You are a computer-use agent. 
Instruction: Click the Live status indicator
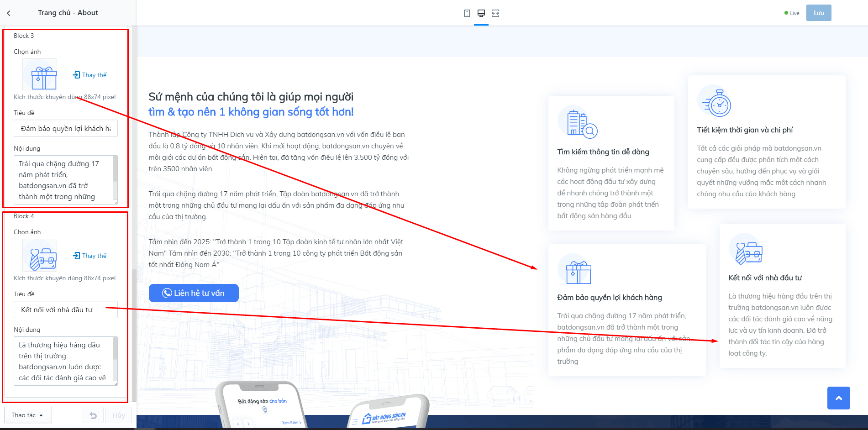point(792,13)
